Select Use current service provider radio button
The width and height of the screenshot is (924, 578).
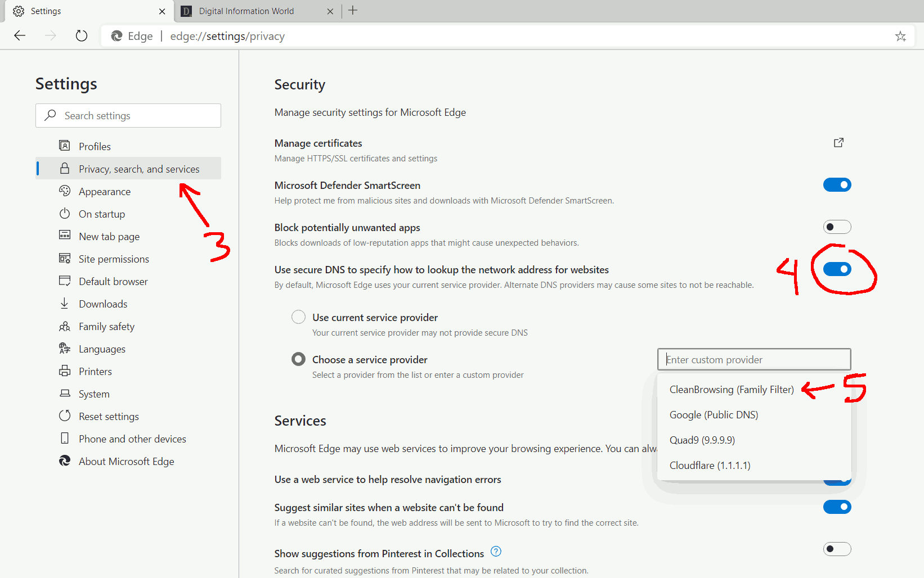(x=298, y=317)
